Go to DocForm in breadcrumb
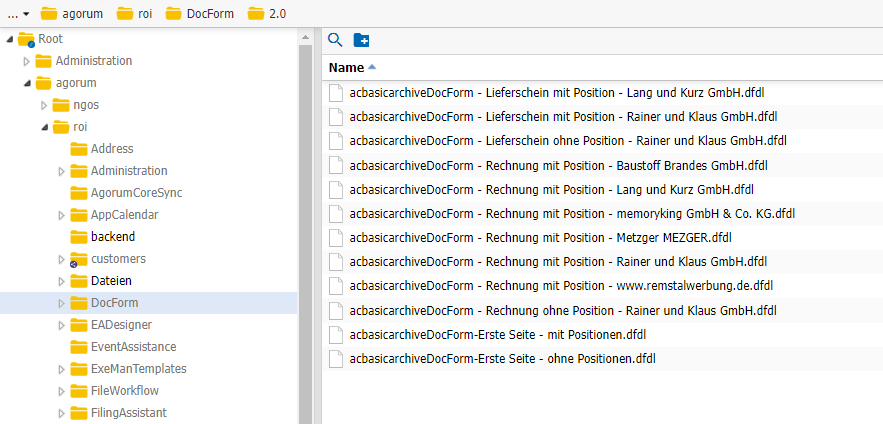The width and height of the screenshot is (883, 424). click(200, 14)
